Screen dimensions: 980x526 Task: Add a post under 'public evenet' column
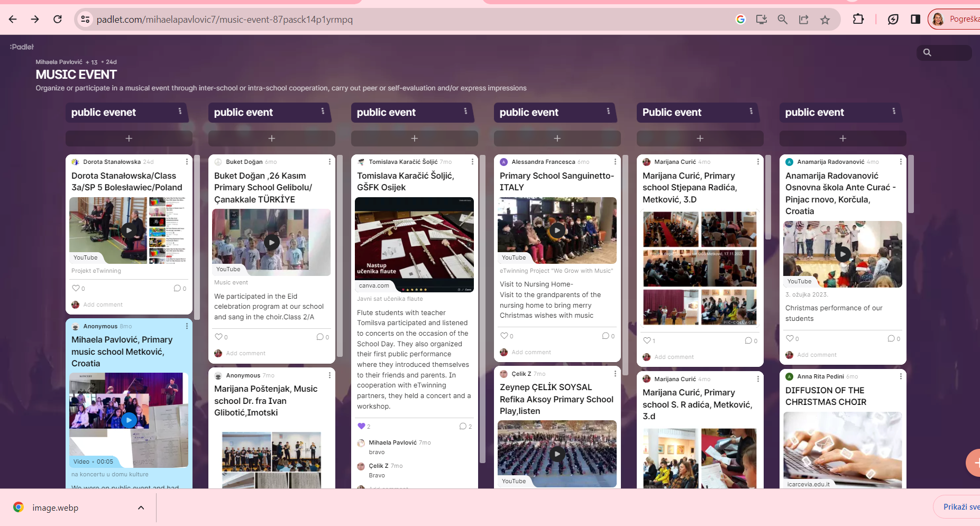[129, 139]
